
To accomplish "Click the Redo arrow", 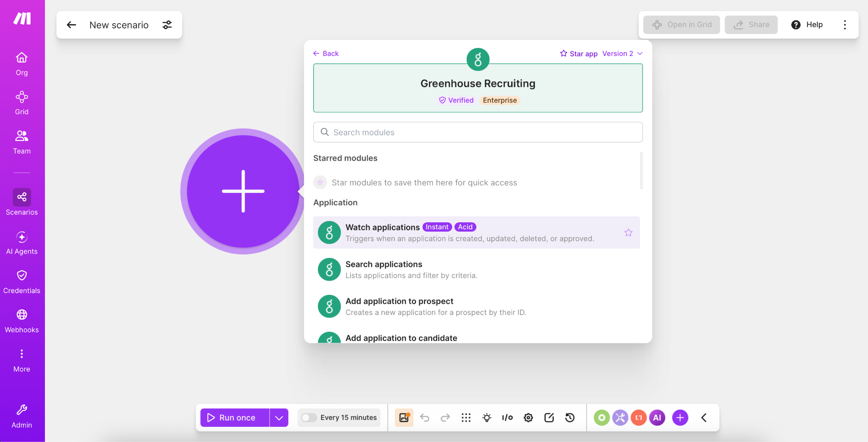I will tap(445, 418).
